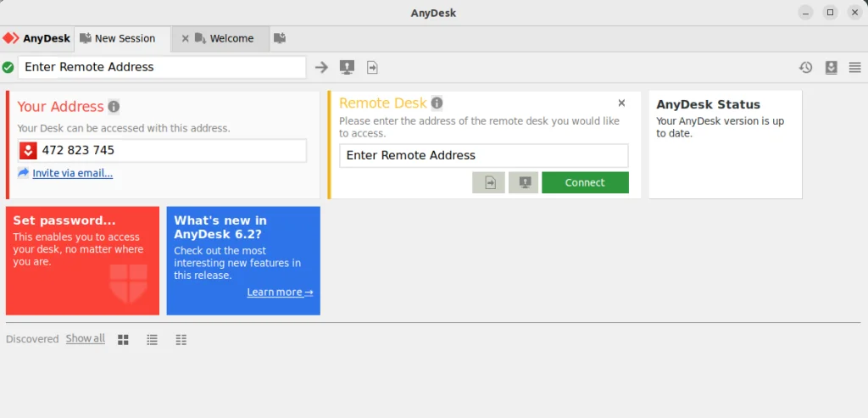Click the install AnyDesk download icon

tap(831, 68)
